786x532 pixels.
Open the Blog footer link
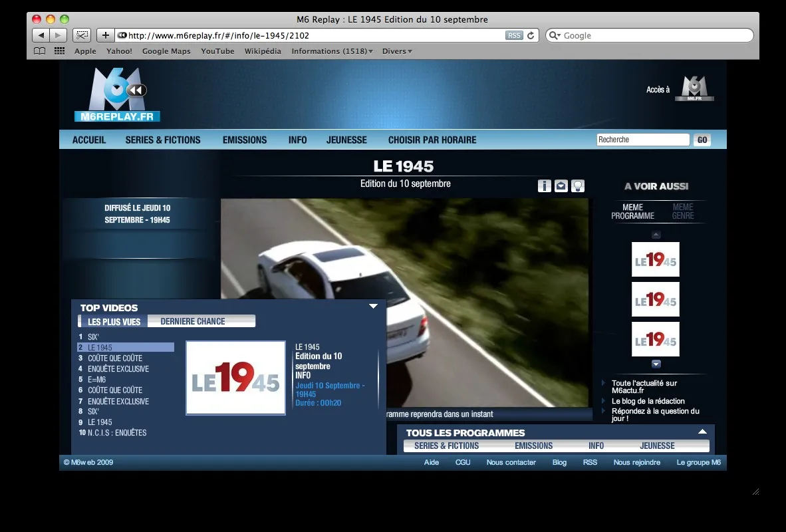point(559,462)
